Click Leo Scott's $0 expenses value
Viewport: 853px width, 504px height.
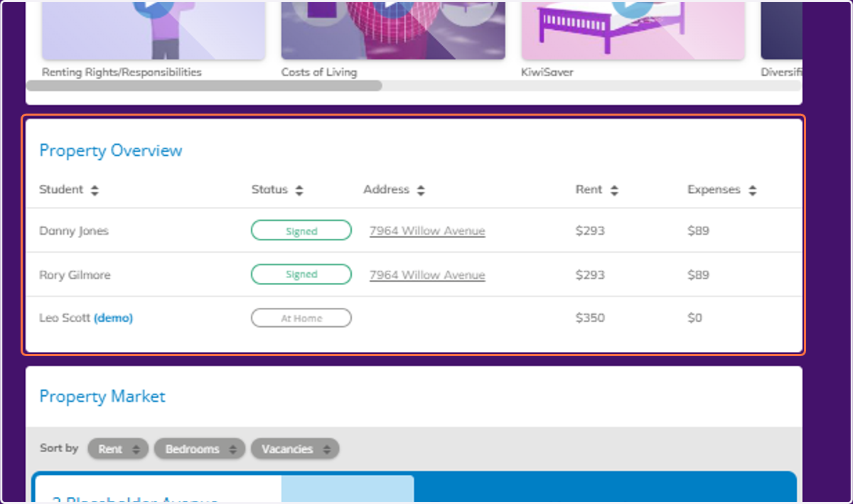[x=694, y=318]
